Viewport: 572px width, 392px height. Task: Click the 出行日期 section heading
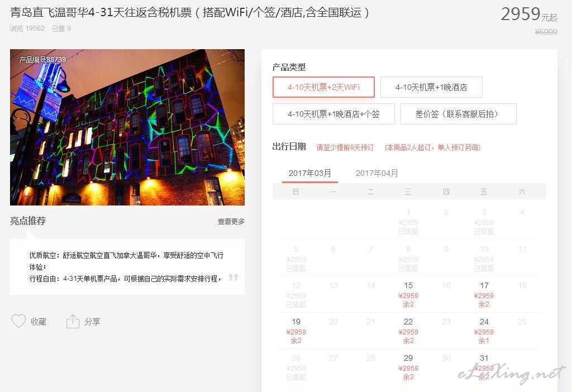(x=289, y=147)
